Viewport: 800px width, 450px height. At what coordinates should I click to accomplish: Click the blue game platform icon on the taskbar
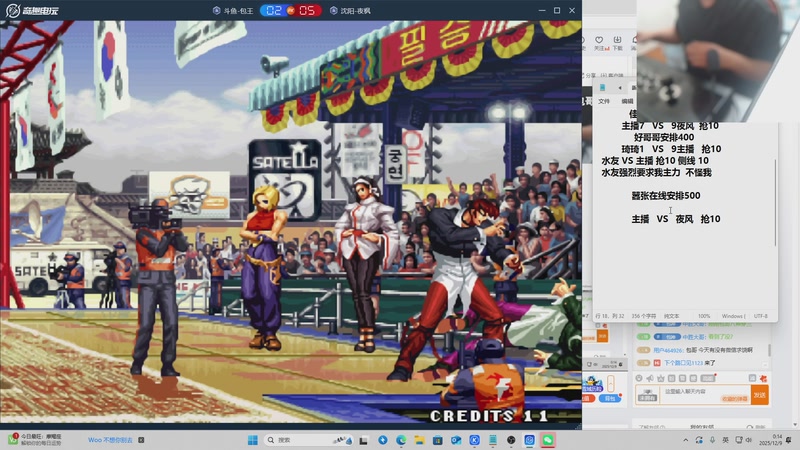coord(530,440)
